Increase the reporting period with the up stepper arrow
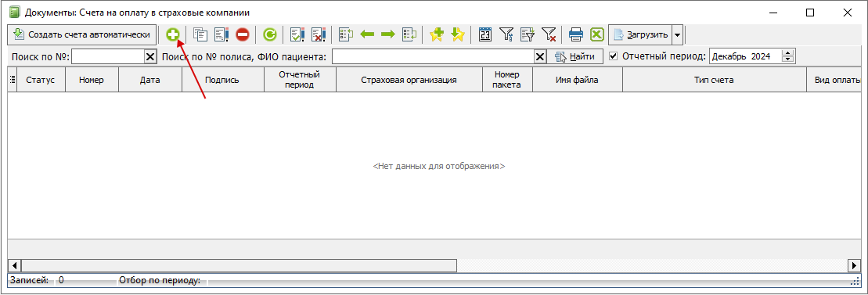 788,53
